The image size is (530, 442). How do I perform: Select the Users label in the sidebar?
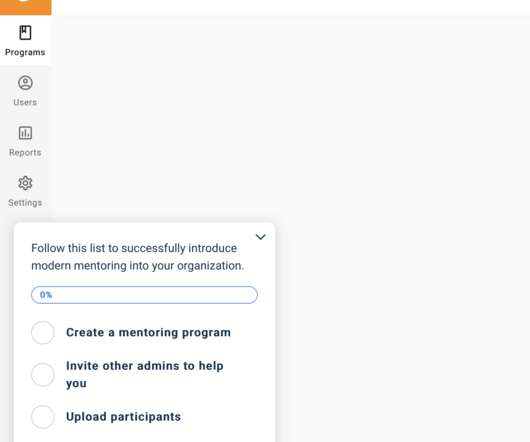tap(25, 102)
